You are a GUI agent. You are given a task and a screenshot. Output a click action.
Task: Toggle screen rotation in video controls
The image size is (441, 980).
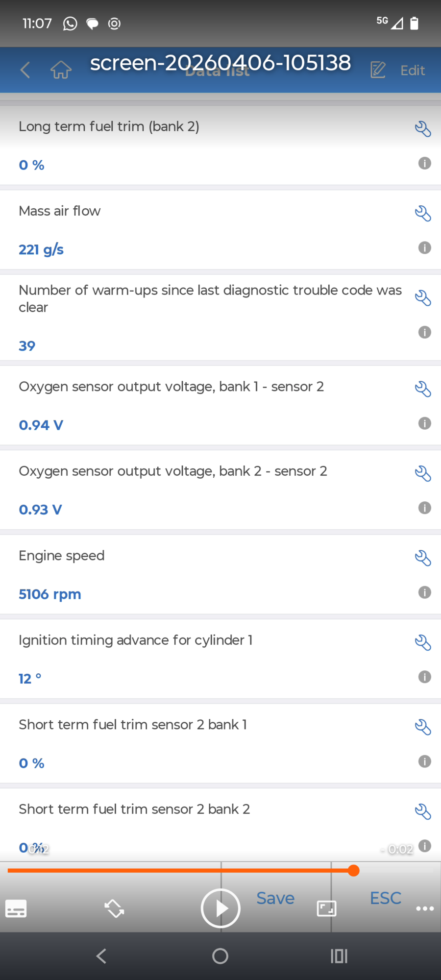point(114,908)
